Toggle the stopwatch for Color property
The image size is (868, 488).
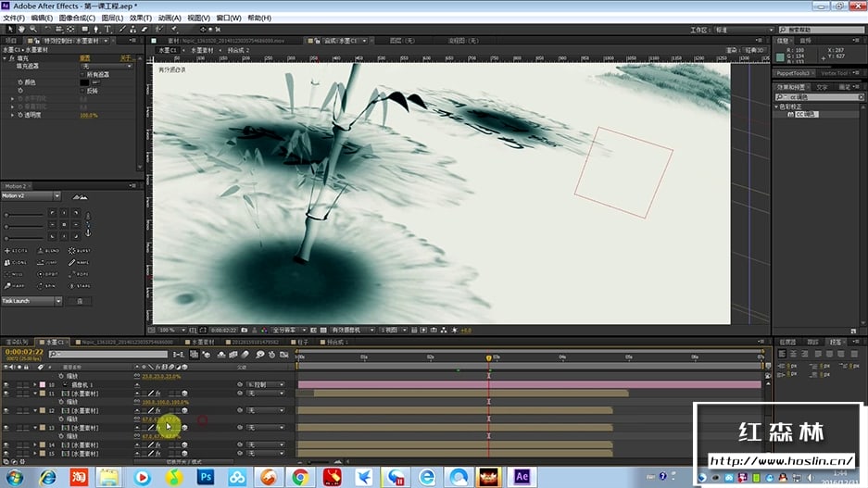(x=20, y=82)
